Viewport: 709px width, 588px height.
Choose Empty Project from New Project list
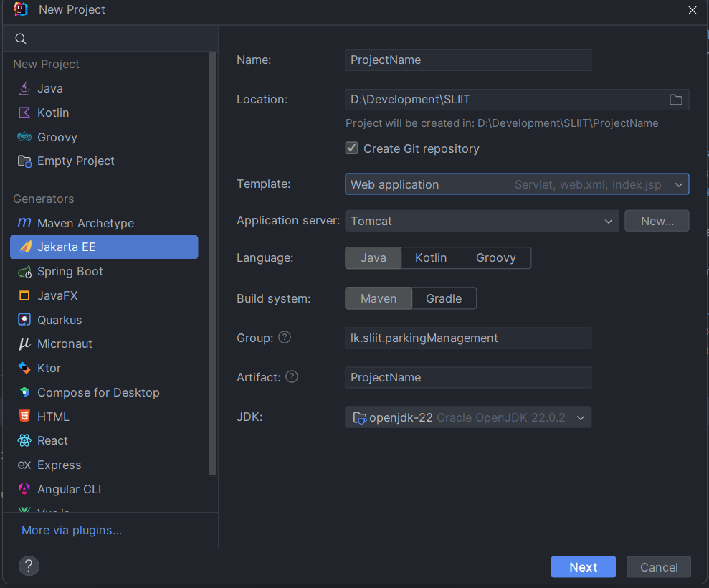(x=75, y=161)
